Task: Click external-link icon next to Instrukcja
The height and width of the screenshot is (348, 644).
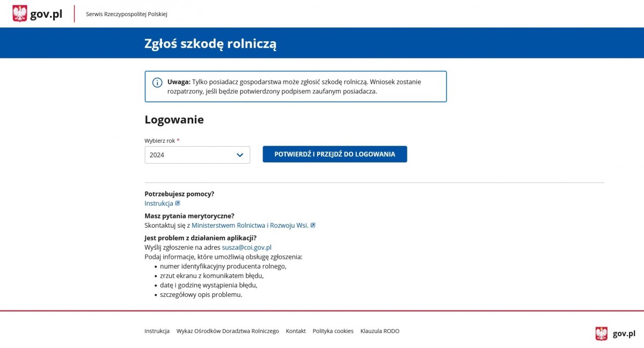Action: (178, 204)
